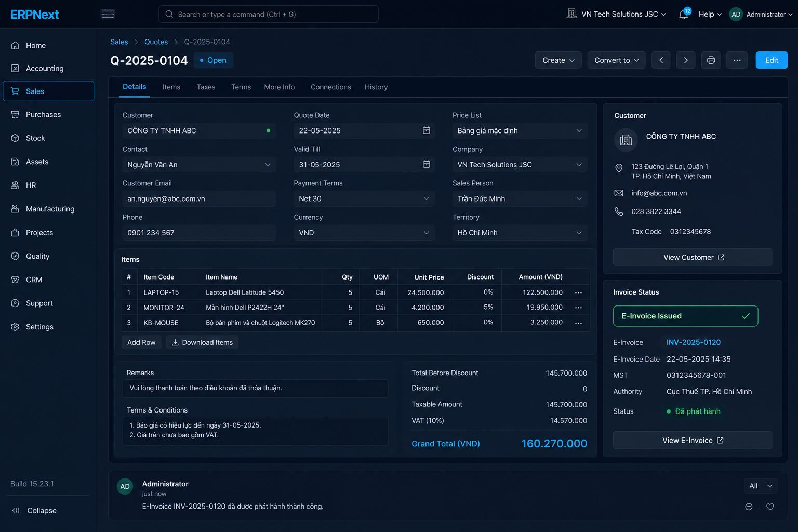Open the Sales Person dropdown
Viewport: 798px width, 532px height.
pyautogui.click(x=520, y=198)
